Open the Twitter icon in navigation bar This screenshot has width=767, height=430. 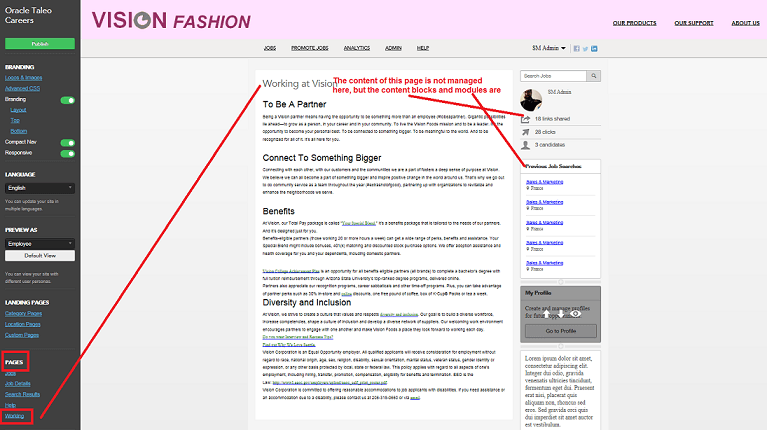click(586, 48)
